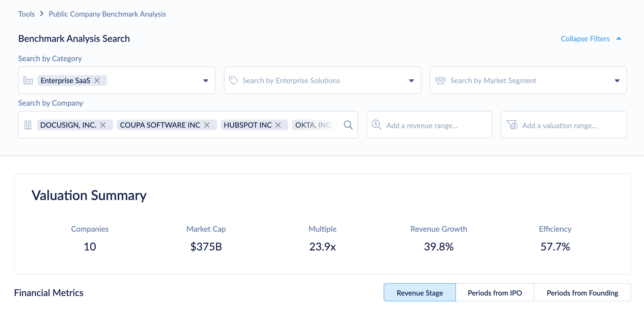Click the people icon in Market Segment field
The image size is (644, 310).
click(440, 80)
